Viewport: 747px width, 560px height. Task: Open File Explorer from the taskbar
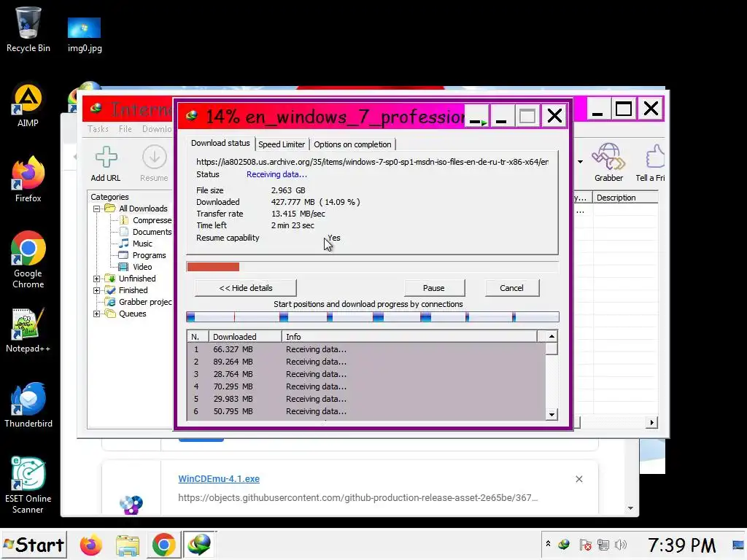[x=127, y=545]
